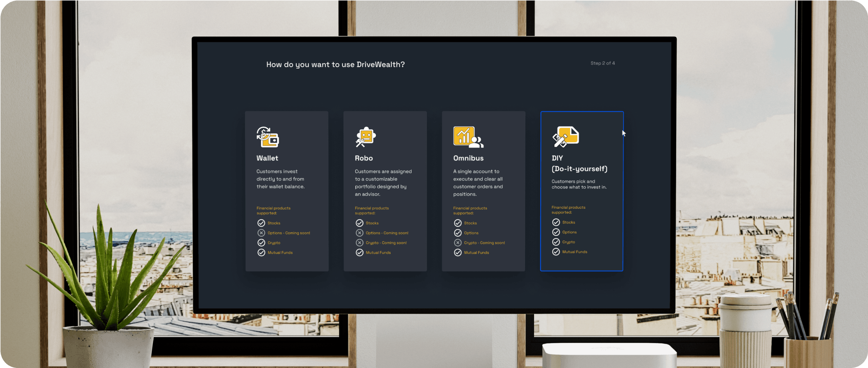Click 'Step 2 of 4' indicator

[602, 63]
